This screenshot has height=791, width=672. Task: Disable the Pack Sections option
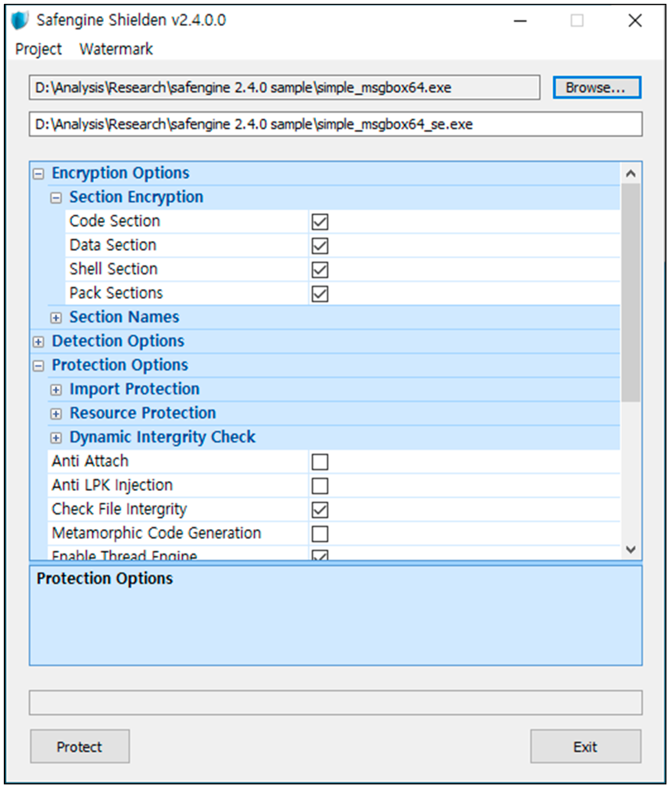click(319, 294)
